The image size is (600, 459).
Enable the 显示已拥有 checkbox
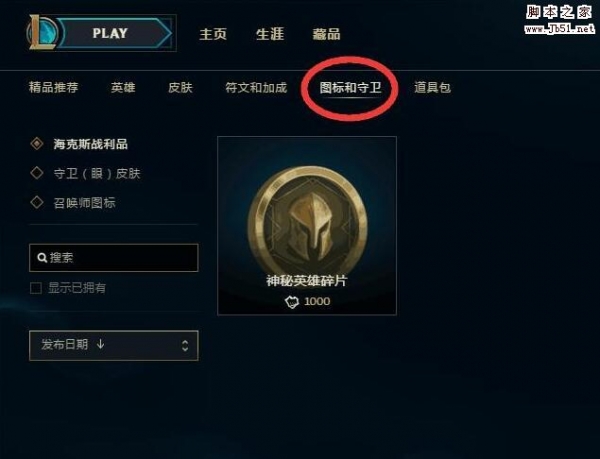coord(36,288)
